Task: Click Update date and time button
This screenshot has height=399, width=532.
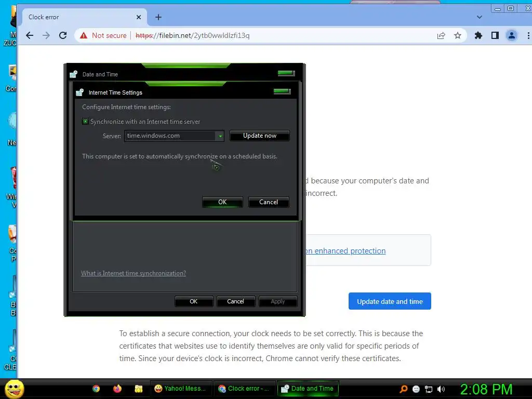Action: tap(390, 301)
